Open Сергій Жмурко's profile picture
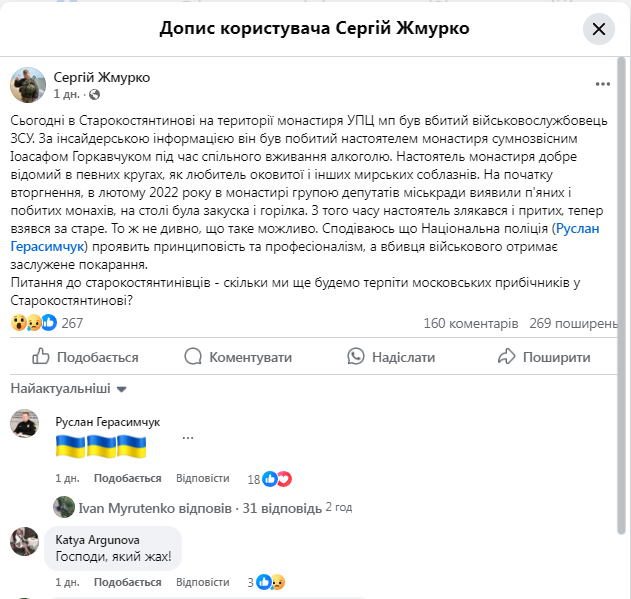The image size is (631, 599). 28,85
